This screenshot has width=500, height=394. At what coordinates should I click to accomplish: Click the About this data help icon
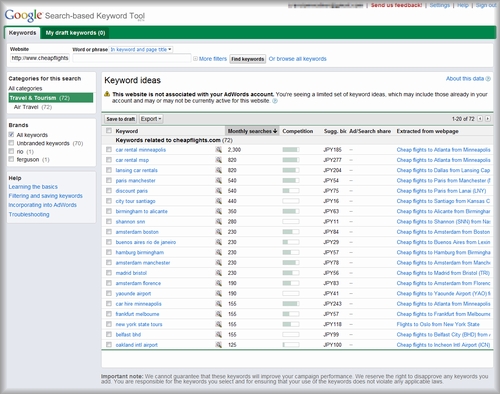(488, 79)
